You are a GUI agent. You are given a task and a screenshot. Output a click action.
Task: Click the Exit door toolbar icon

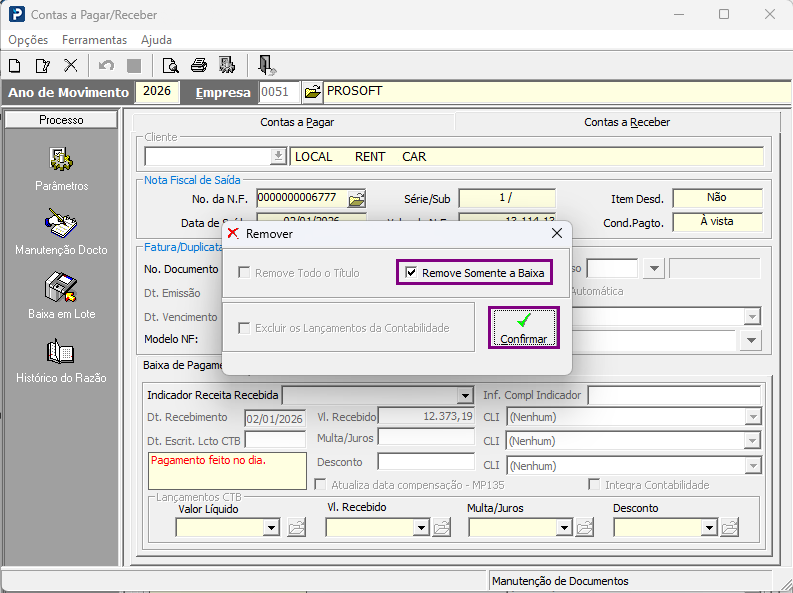pyautogui.click(x=267, y=65)
